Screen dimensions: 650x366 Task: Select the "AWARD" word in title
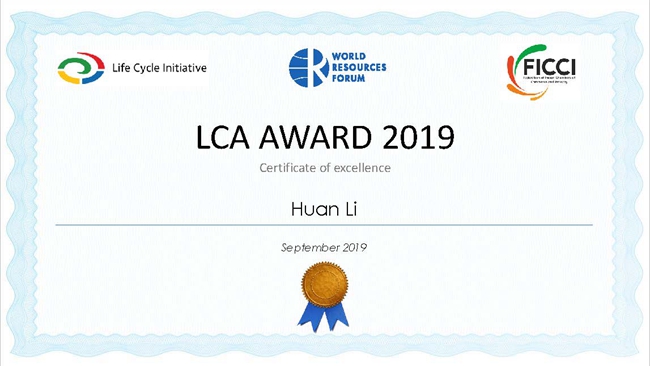tap(315, 137)
